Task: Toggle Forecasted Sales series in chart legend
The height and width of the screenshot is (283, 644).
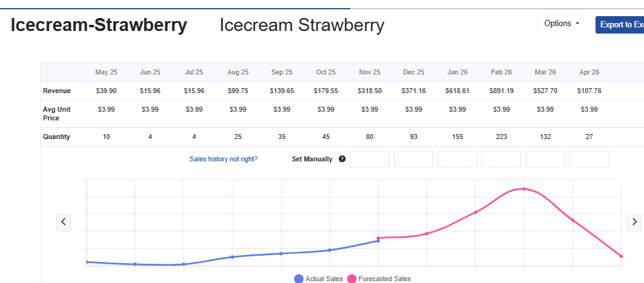Action: tap(378, 279)
